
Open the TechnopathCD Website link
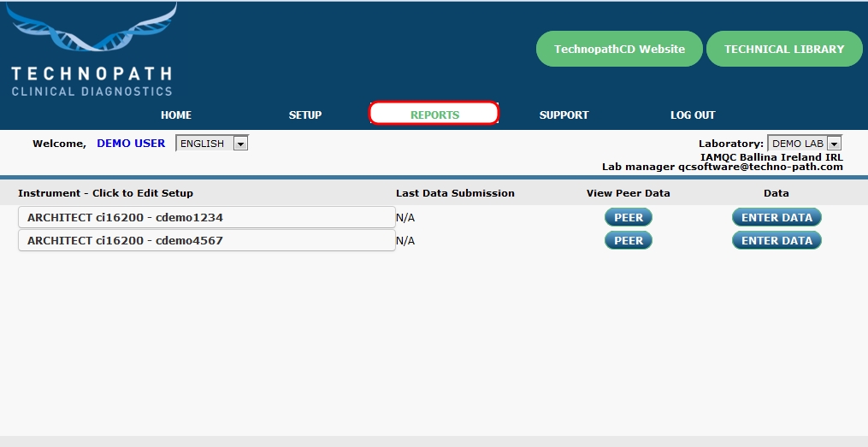[619, 49]
